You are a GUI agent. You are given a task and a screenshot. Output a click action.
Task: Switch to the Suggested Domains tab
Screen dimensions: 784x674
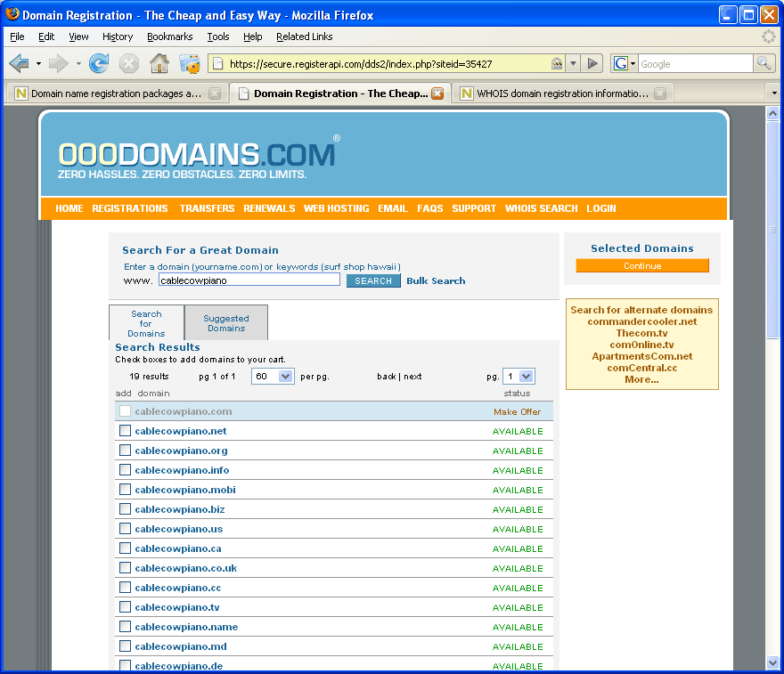226,323
